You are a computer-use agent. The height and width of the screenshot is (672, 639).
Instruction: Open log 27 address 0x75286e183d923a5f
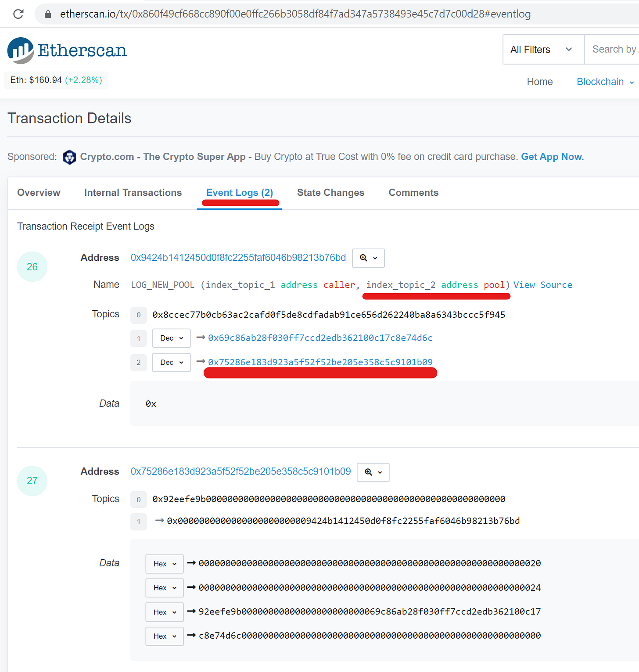(x=241, y=471)
